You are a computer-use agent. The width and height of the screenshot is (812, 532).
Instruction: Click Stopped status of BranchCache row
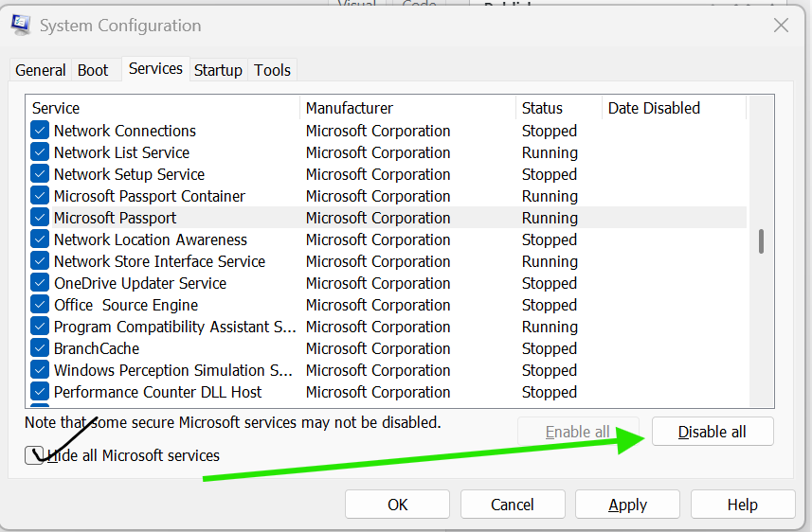click(x=550, y=347)
